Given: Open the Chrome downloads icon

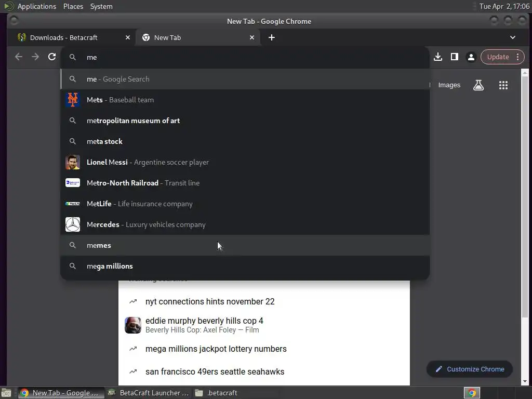Looking at the screenshot, I should coord(437,57).
